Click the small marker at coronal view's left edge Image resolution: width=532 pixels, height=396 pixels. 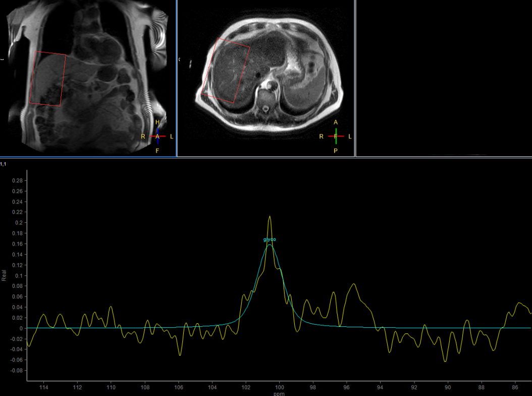point(2,60)
